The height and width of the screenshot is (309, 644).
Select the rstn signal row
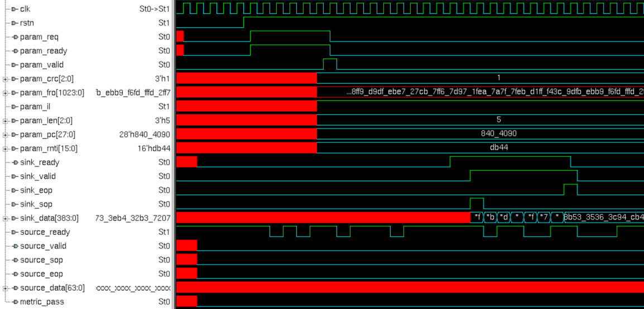(x=27, y=23)
